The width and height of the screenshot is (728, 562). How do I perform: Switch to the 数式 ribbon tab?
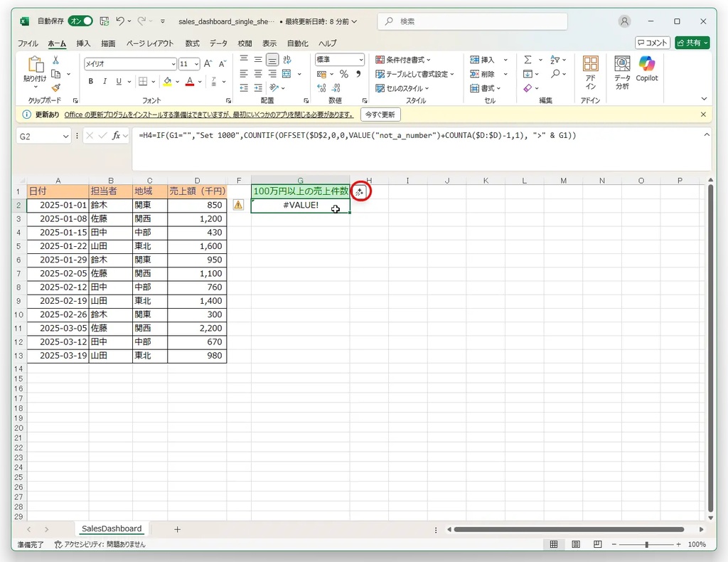point(192,43)
